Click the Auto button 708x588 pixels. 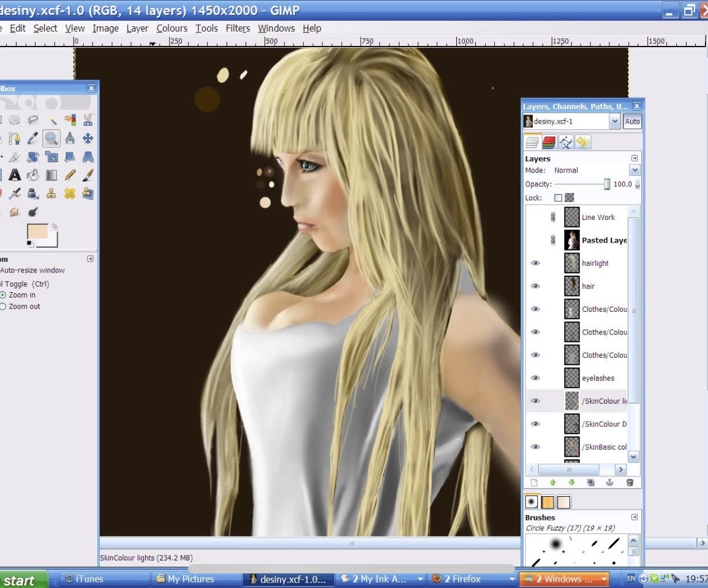pyautogui.click(x=632, y=121)
